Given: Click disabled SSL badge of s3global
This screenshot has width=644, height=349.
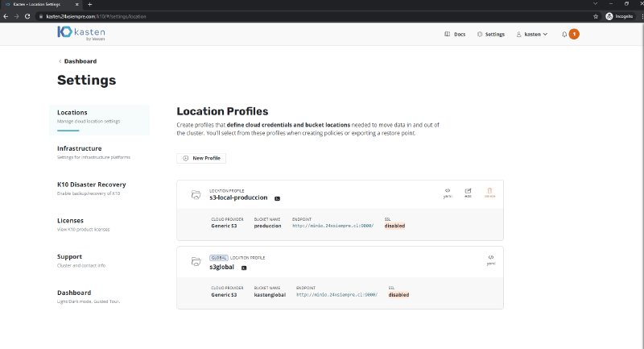Looking at the screenshot, I should click(x=398, y=295).
